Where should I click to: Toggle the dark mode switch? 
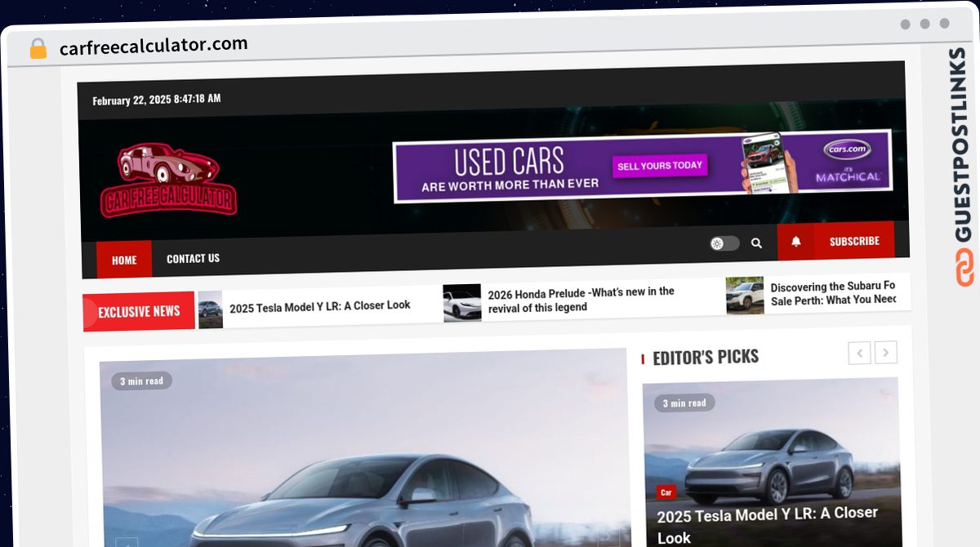click(724, 243)
